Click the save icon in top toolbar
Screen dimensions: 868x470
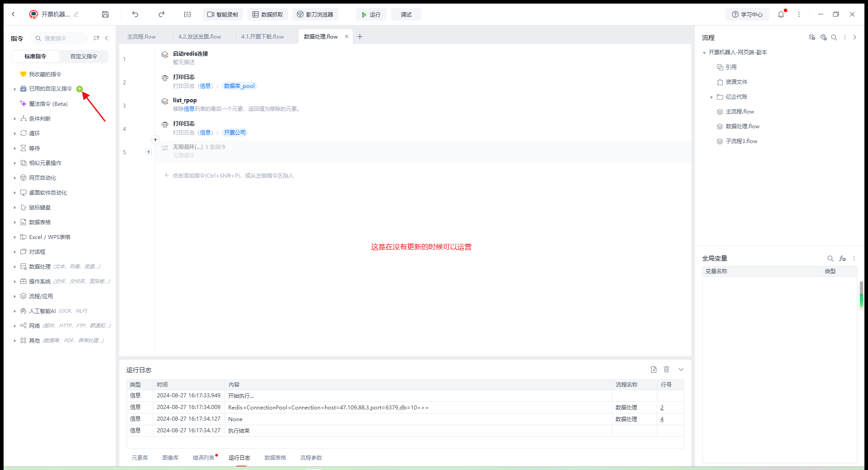click(105, 14)
